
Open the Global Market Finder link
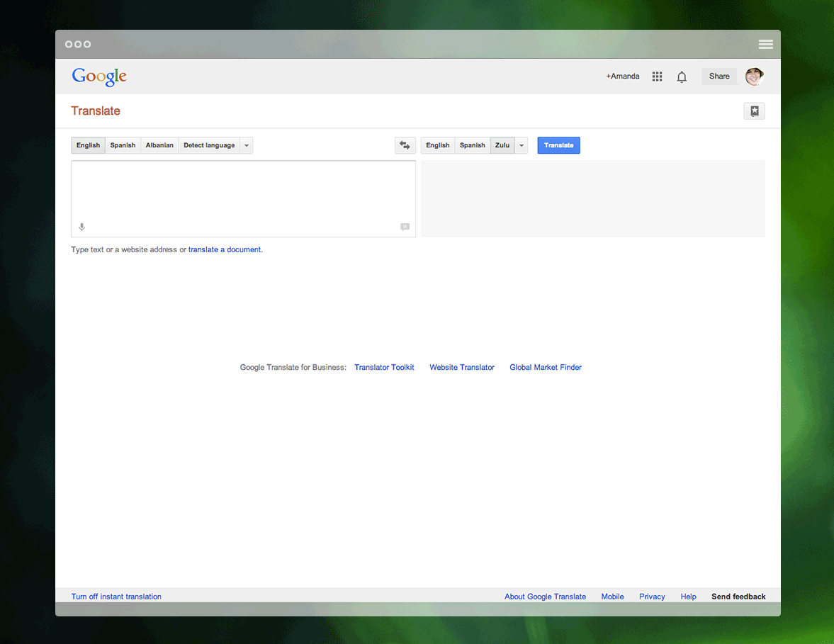545,368
